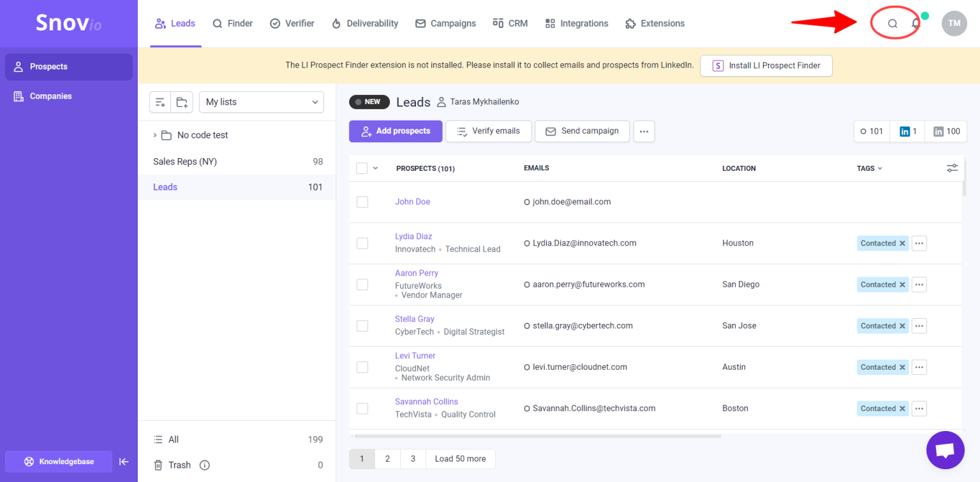
Task: Remove Contacted tag from Levi Turner
Action: (x=902, y=367)
